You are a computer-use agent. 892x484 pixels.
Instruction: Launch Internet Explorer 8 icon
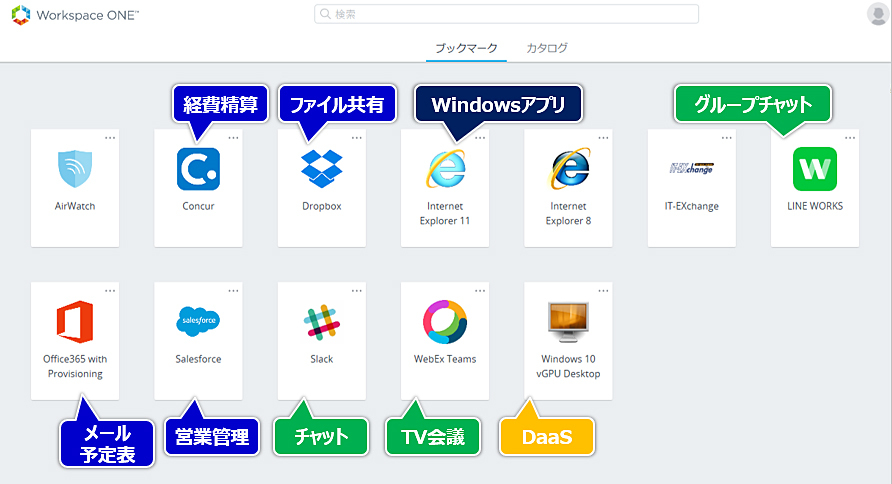click(569, 169)
